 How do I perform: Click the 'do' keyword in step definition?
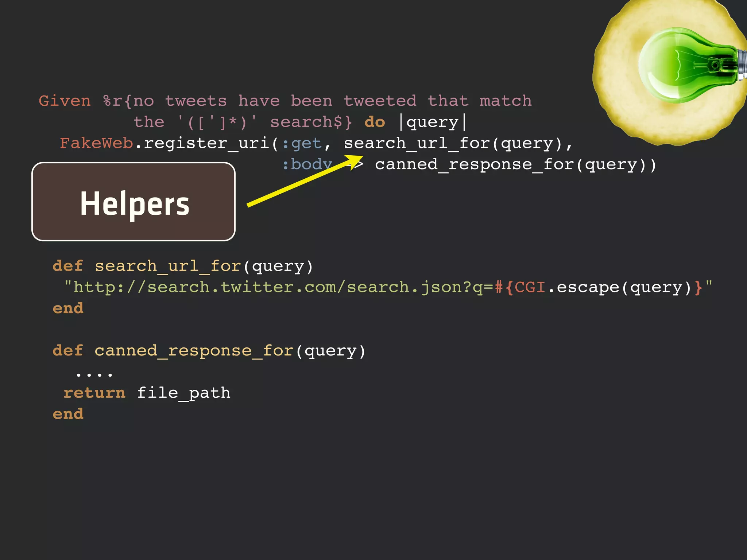375,122
